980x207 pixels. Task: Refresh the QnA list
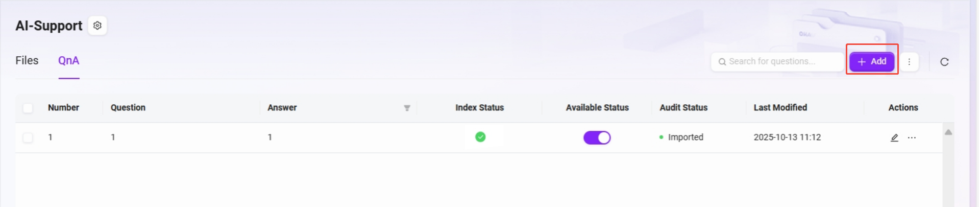pos(944,62)
